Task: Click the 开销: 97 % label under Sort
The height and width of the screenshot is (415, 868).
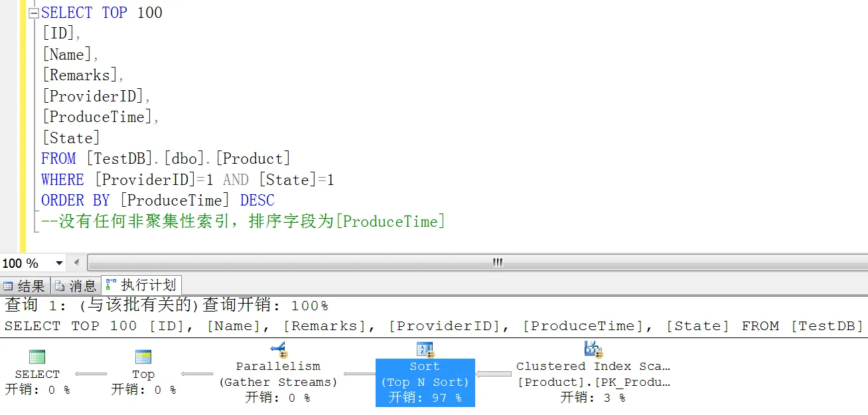Action: [x=425, y=398]
